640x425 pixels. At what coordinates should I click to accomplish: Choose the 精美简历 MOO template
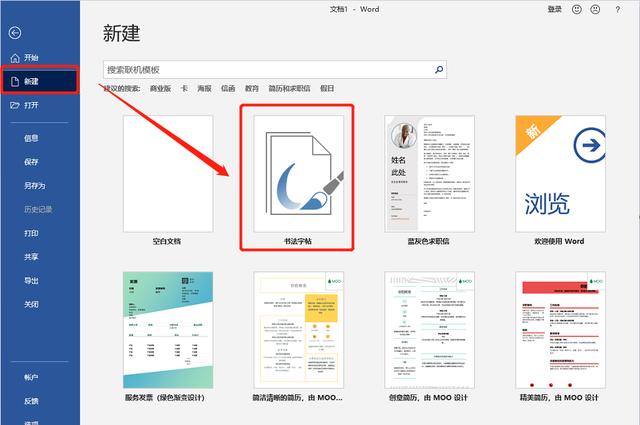coord(560,330)
